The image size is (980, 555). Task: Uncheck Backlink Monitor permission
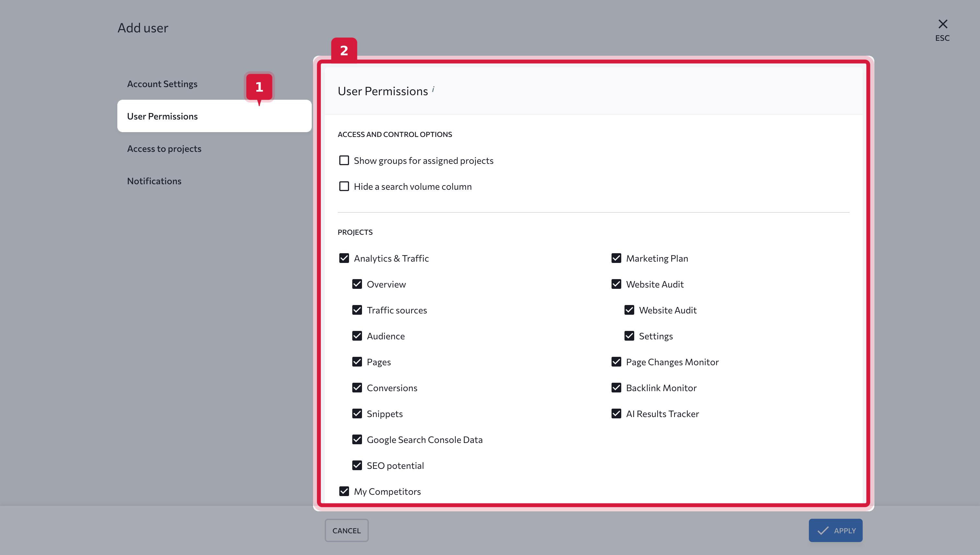pyautogui.click(x=616, y=388)
